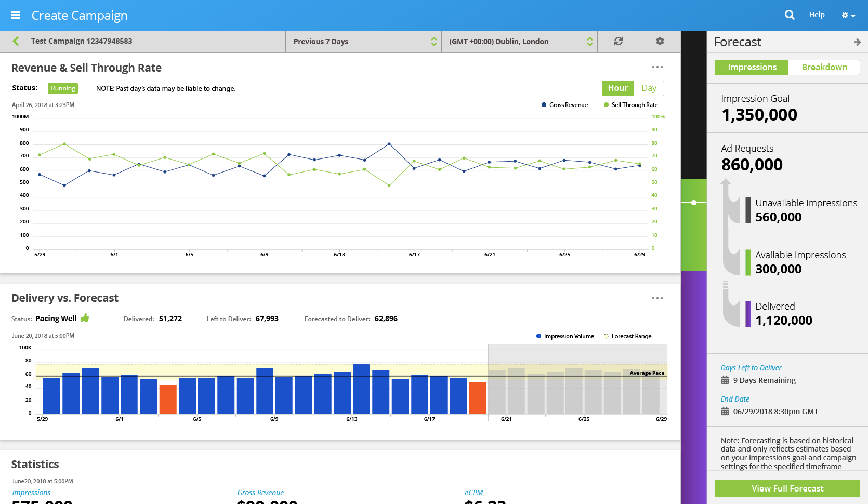
Task: Open the Dublin, London timezone dropdown
Action: (519, 42)
